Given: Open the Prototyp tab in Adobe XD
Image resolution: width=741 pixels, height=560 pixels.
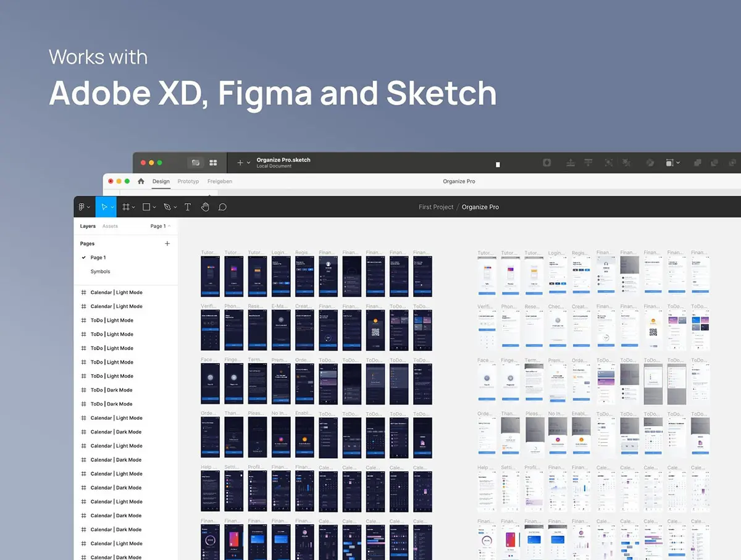Looking at the screenshot, I should 188,182.
